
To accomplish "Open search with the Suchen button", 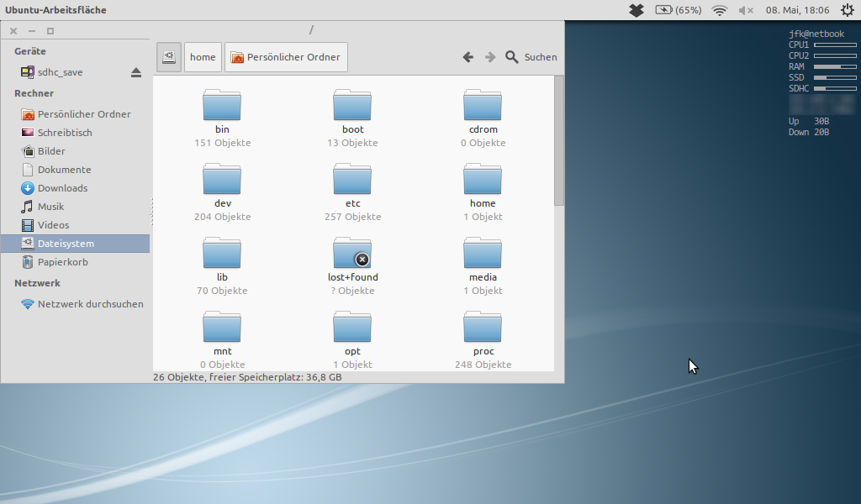I will (531, 57).
